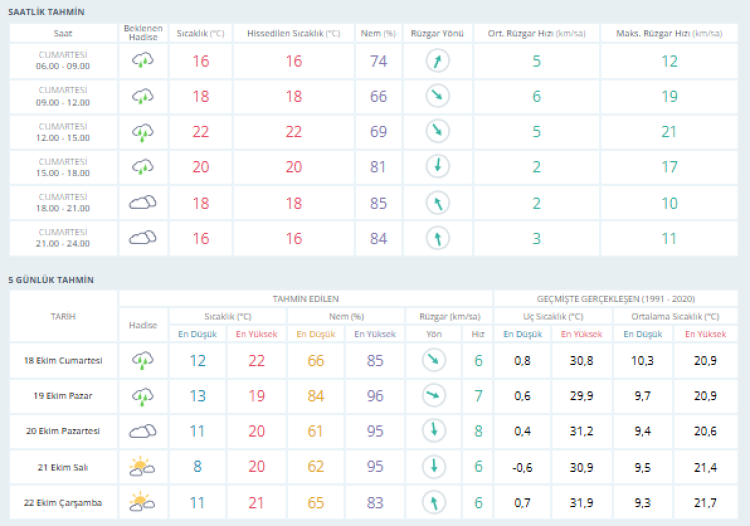Click the rain icon for 18 Ekim Cumartesi
Image resolution: width=750 pixels, height=526 pixels.
click(x=143, y=361)
